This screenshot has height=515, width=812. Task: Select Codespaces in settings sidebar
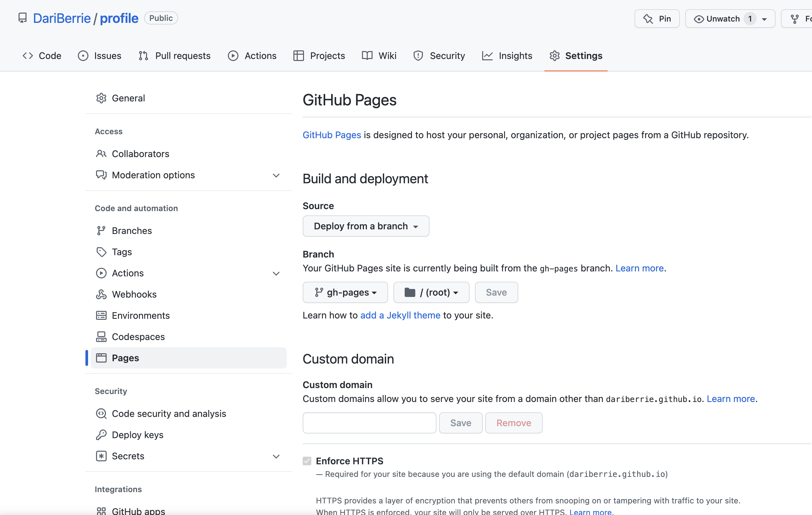click(x=189, y=337)
